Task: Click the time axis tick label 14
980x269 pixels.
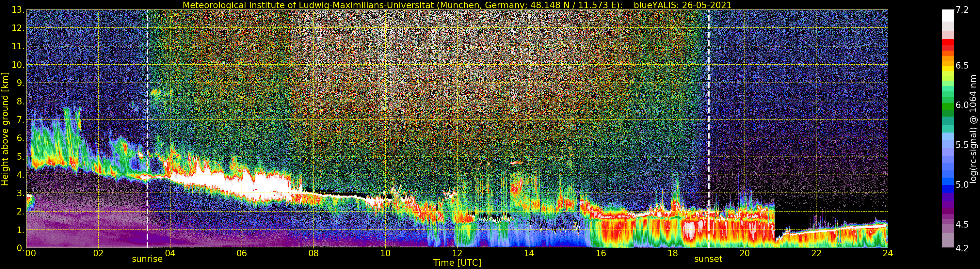Action: coord(529,253)
